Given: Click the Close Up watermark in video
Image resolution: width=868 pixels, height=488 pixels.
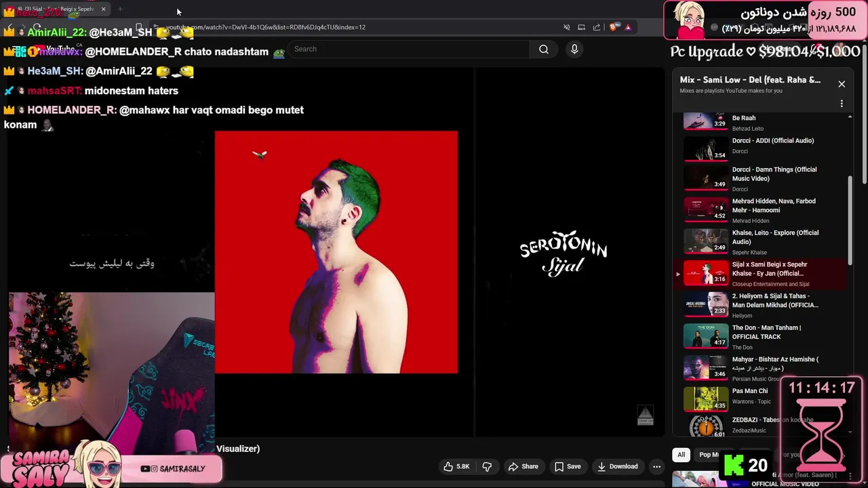Looking at the screenshot, I should (645, 415).
